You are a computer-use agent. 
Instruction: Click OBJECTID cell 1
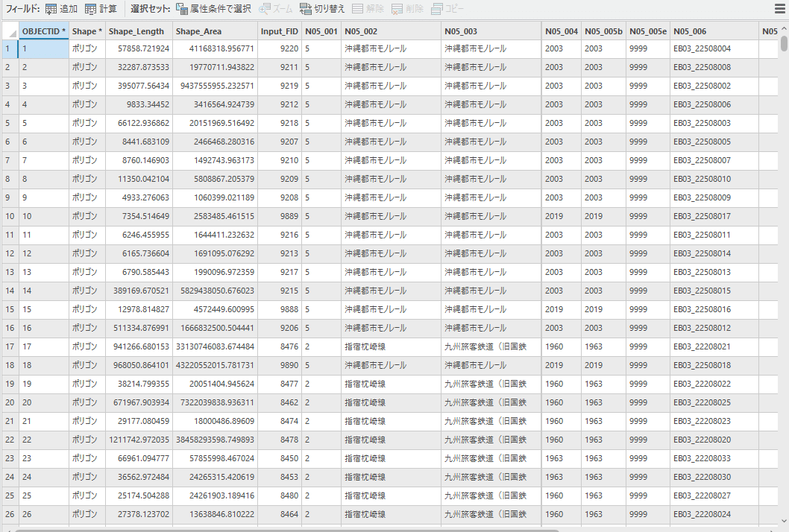click(x=44, y=48)
